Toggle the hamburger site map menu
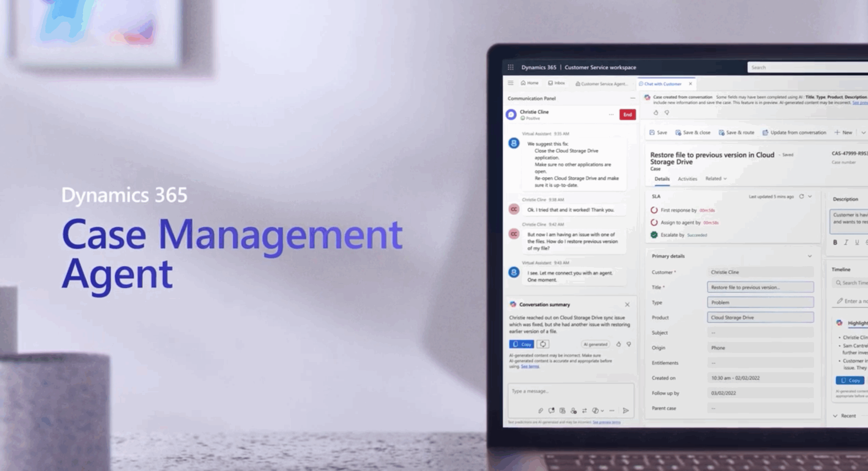The height and width of the screenshot is (471, 868). pyautogui.click(x=511, y=83)
